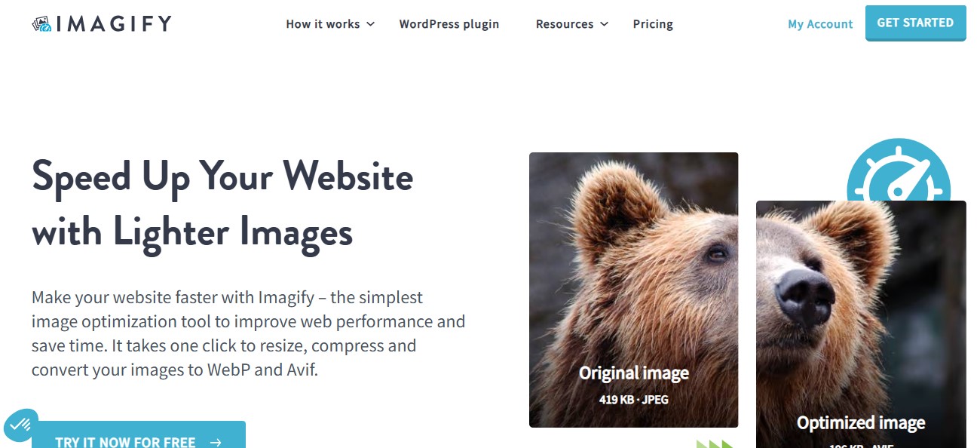This screenshot has width=980, height=448.
Task: Click the green triple-arrow icon between bear images
Action: [715, 444]
